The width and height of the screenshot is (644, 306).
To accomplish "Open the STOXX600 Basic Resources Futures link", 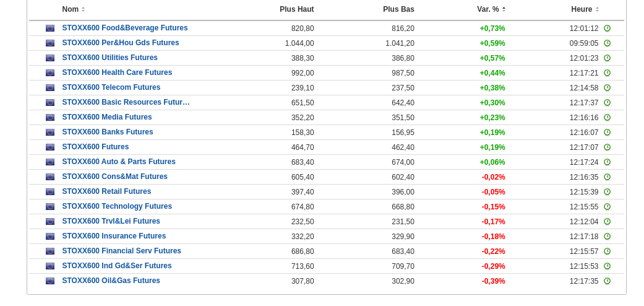I will pos(126,102).
